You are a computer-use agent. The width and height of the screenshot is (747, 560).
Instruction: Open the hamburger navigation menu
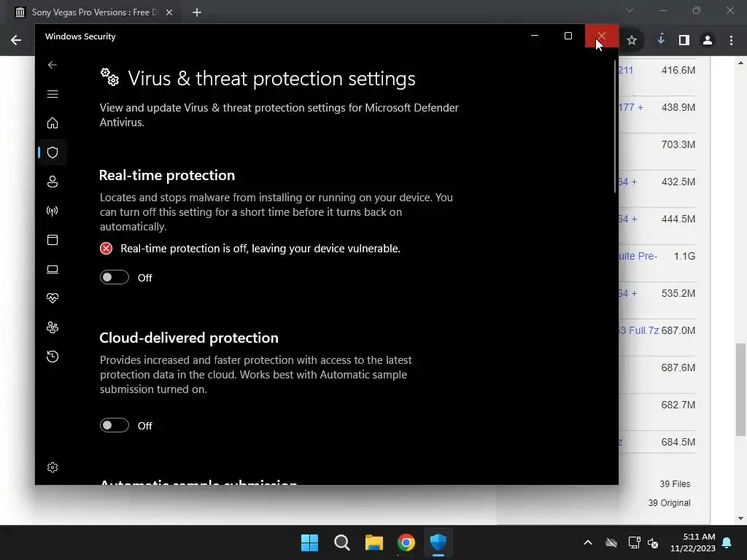click(x=53, y=94)
